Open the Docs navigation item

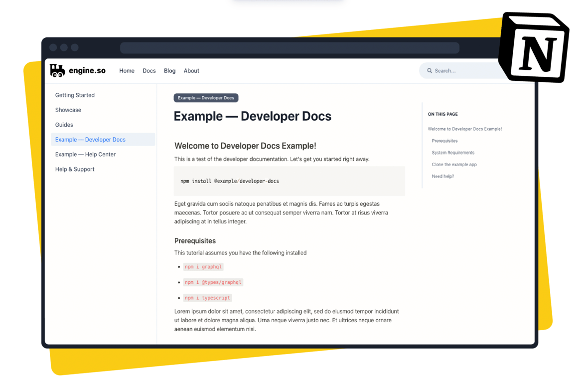coord(149,71)
